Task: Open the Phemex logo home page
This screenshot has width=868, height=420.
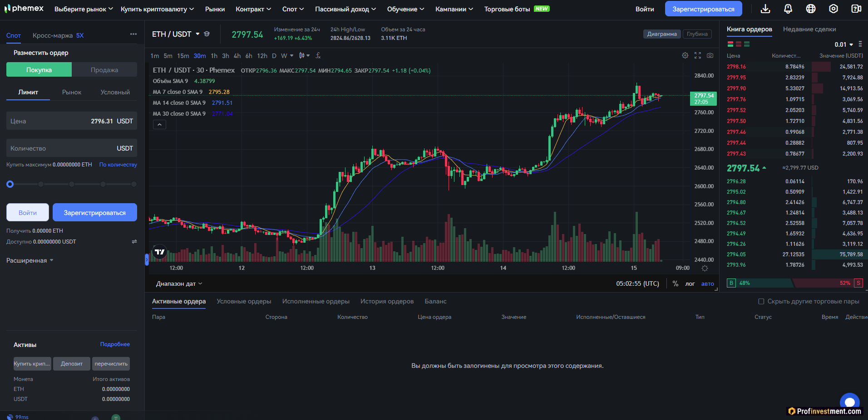Action: coord(24,9)
